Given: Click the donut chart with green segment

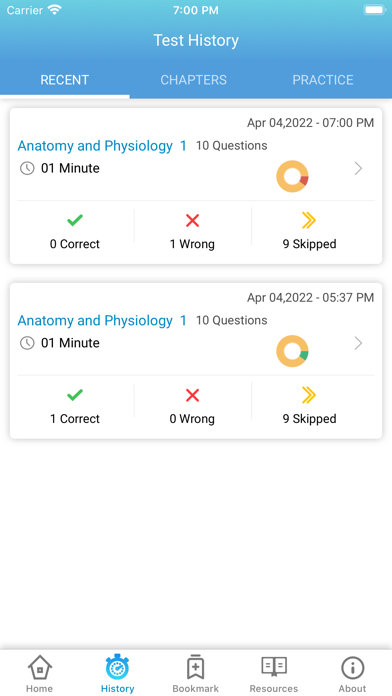Looking at the screenshot, I should pyautogui.click(x=292, y=351).
